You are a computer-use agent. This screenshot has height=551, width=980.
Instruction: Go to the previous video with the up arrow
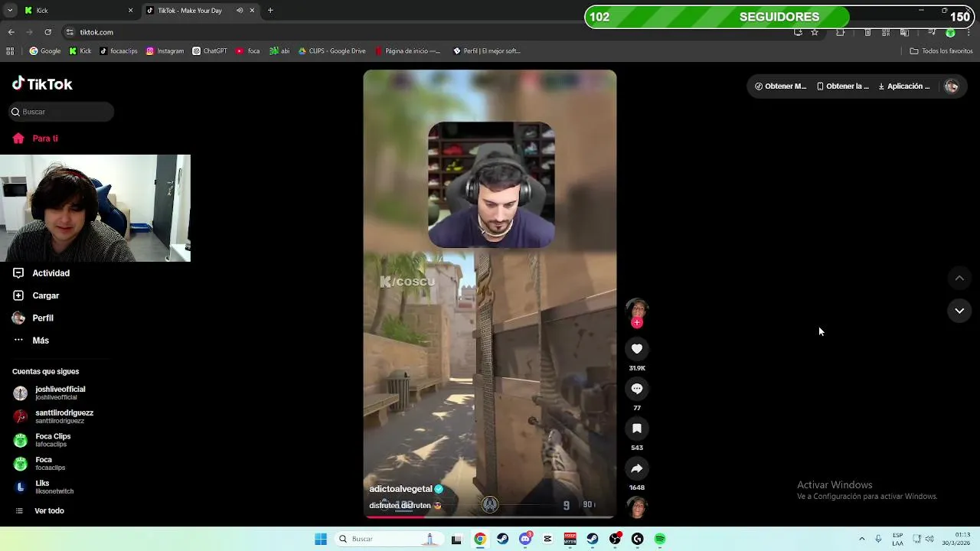[x=959, y=278]
